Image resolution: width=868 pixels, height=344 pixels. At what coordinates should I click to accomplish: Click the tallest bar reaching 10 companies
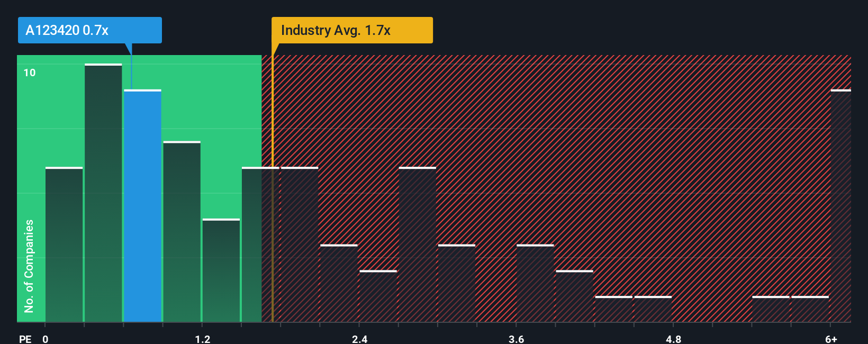pos(103,193)
